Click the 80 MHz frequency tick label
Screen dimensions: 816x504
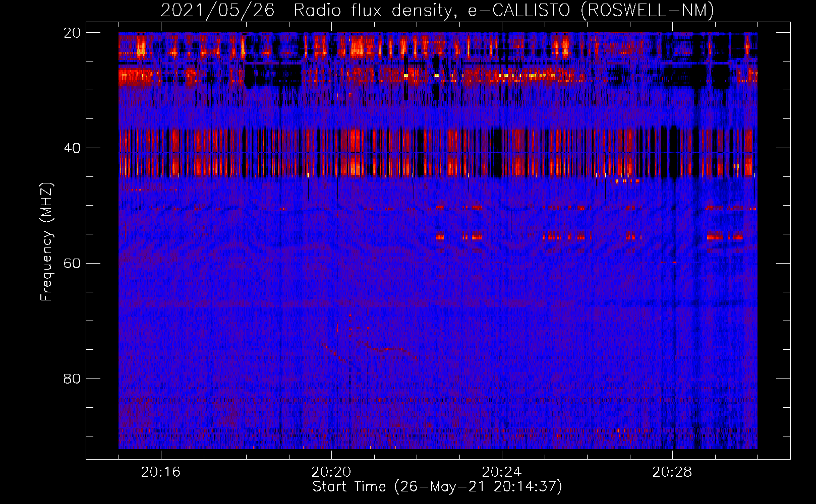[72, 379]
